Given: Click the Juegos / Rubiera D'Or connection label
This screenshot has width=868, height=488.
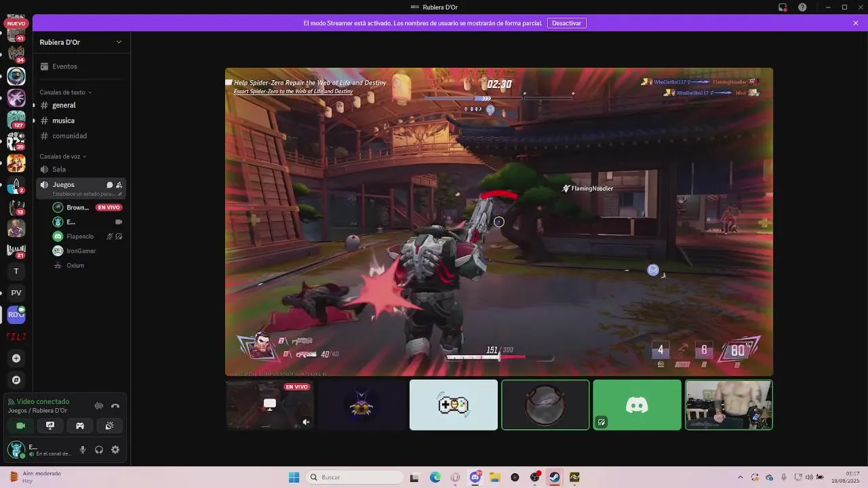Looking at the screenshot, I should [x=37, y=411].
